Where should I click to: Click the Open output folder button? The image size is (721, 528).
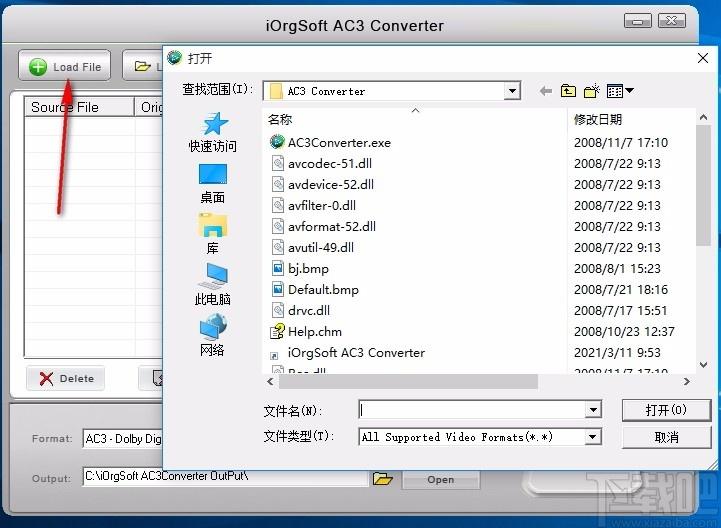pyautogui.click(x=441, y=480)
